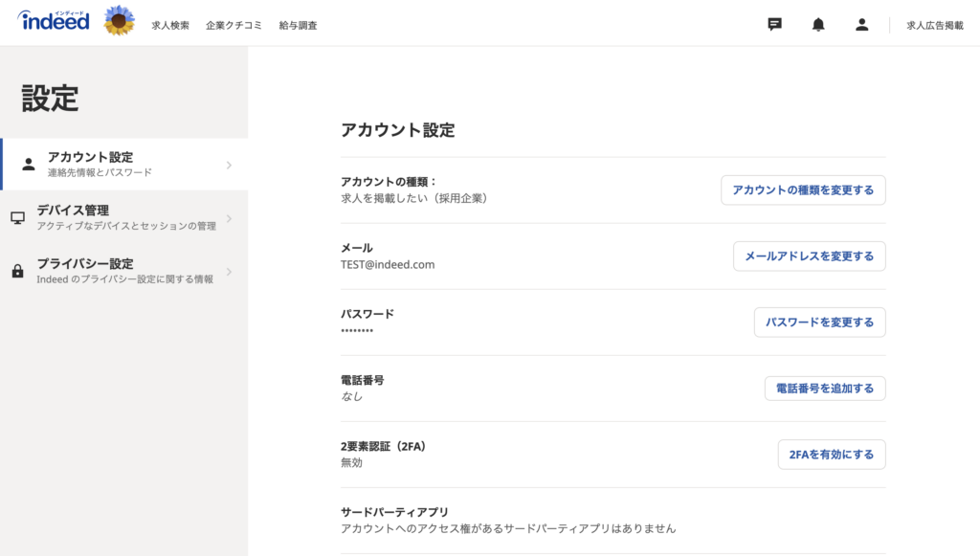The width and height of the screenshot is (980, 556).
Task: Click the monitor icon beside デバイス管理
Action: pos(17,217)
